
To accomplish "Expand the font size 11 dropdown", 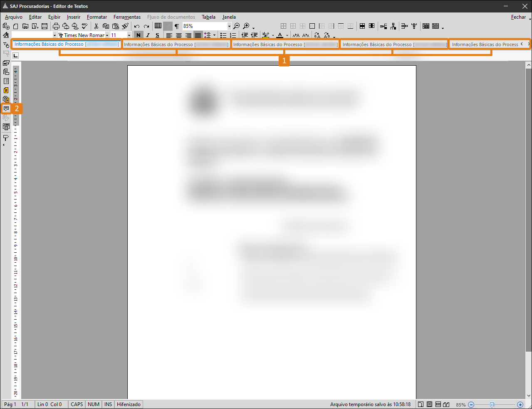I will (x=129, y=35).
